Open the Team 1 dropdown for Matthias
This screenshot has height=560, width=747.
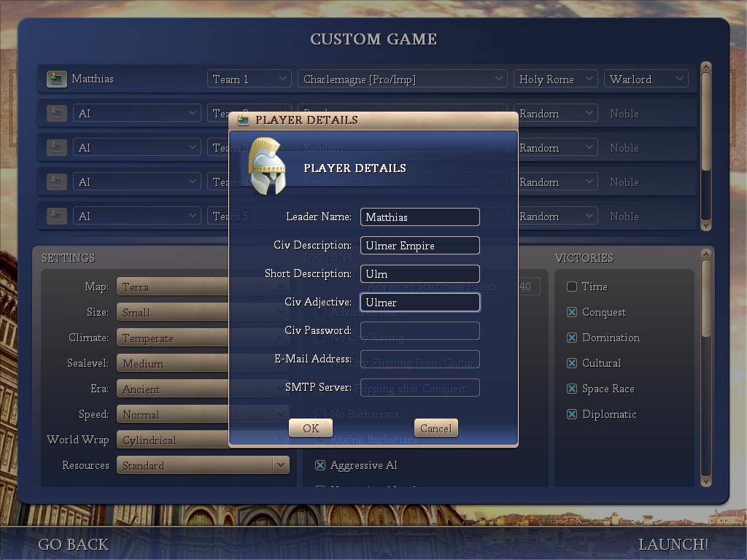tap(249, 79)
